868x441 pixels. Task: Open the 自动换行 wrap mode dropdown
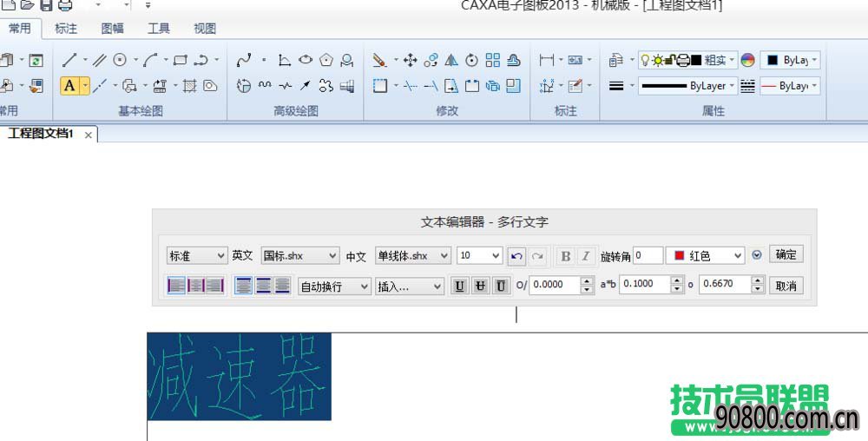coord(334,286)
